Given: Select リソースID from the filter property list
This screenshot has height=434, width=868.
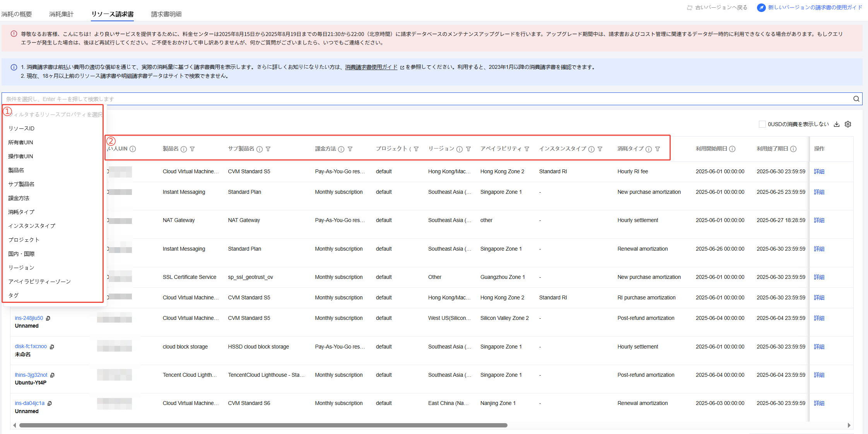Looking at the screenshot, I should (22, 128).
